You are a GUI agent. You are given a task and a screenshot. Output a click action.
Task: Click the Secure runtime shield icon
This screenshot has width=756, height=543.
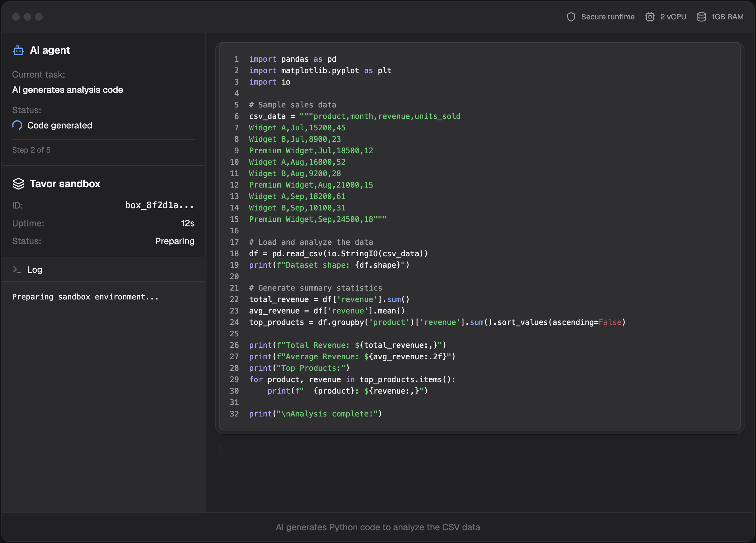coord(571,17)
